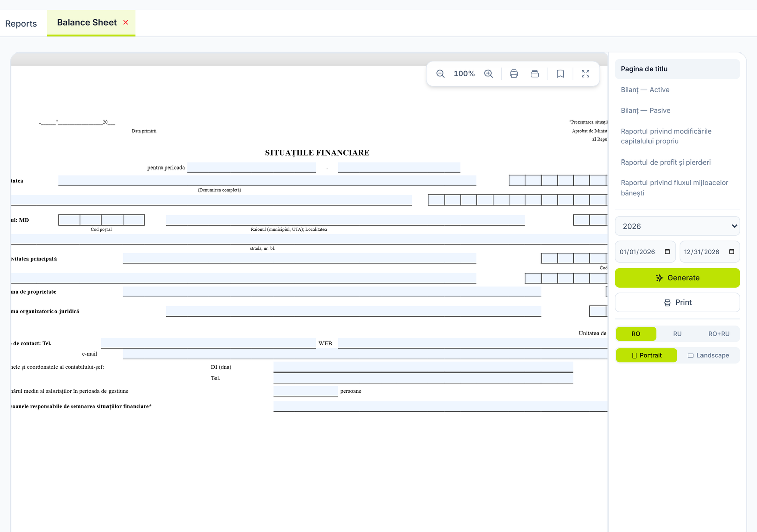Click the printer icon in preview toolbar

click(514, 74)
